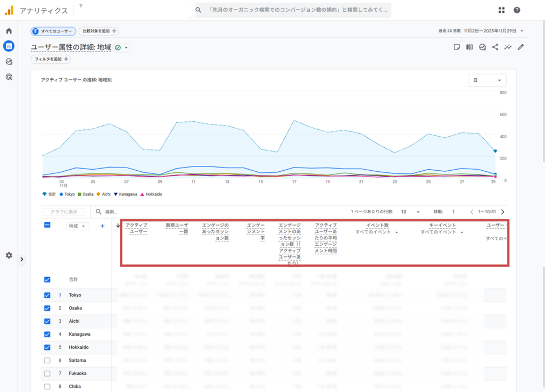Open the apps grid icon
This screenshot has width=545, height=392.
click(x=501, y=10)
